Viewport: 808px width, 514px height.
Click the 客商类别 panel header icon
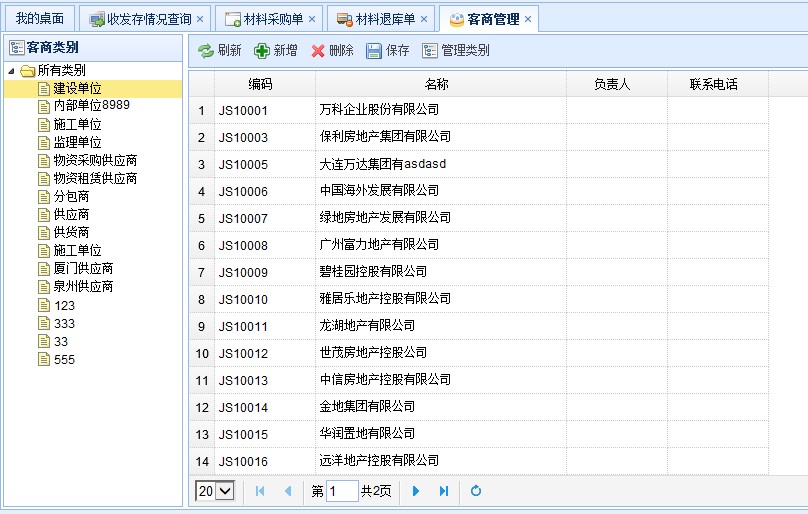(x=16, y=47)
